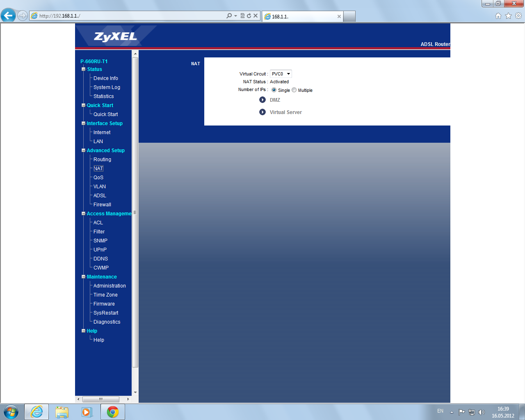Collapse the Maintenance tree node
This screenshot has height=420, width=525.
click(83, 277)
